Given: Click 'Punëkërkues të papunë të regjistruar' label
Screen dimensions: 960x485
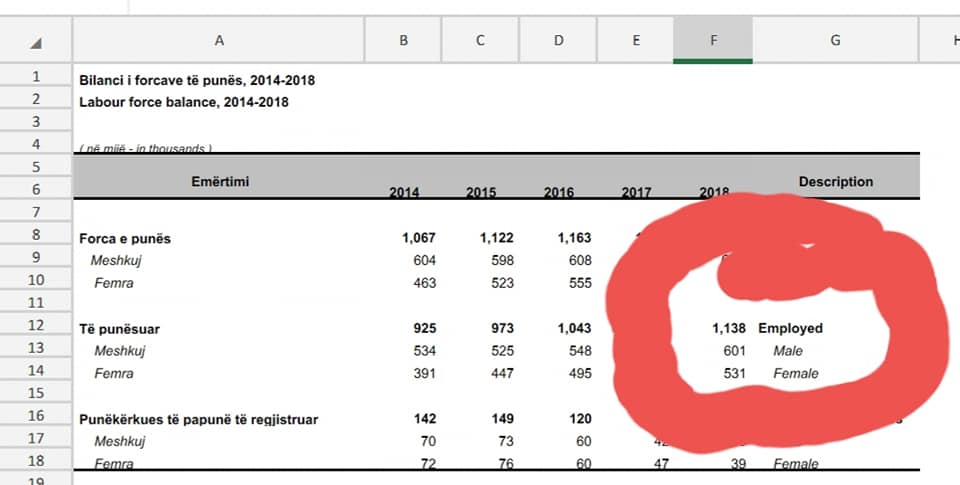Looking at the screenshot, I should coord(198,420).
